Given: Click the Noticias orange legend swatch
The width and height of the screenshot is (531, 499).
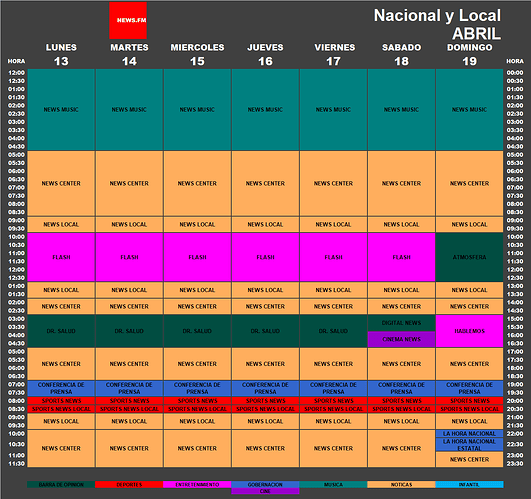Looking at the screenshot, I should (401, 485).
